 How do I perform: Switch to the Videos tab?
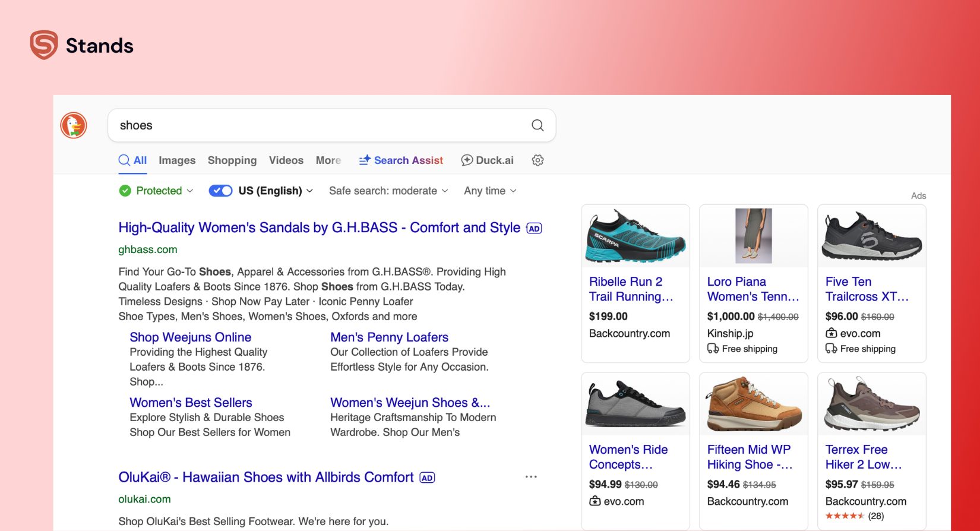[x=286, y=160]
